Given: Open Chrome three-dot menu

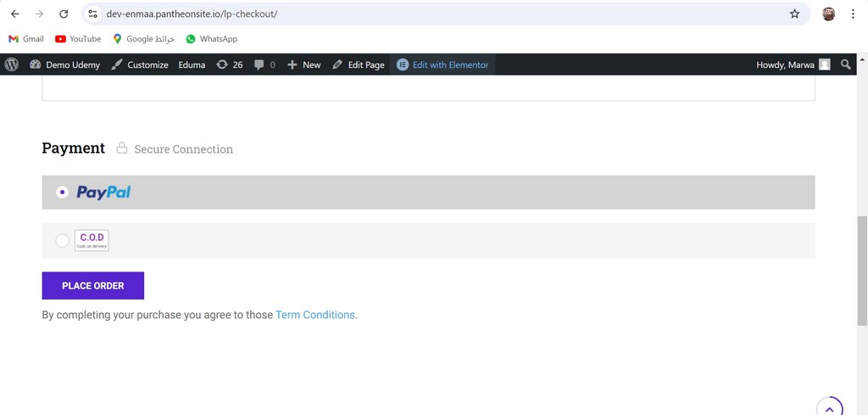Looking at the screenshot, I should click(853, 14).
